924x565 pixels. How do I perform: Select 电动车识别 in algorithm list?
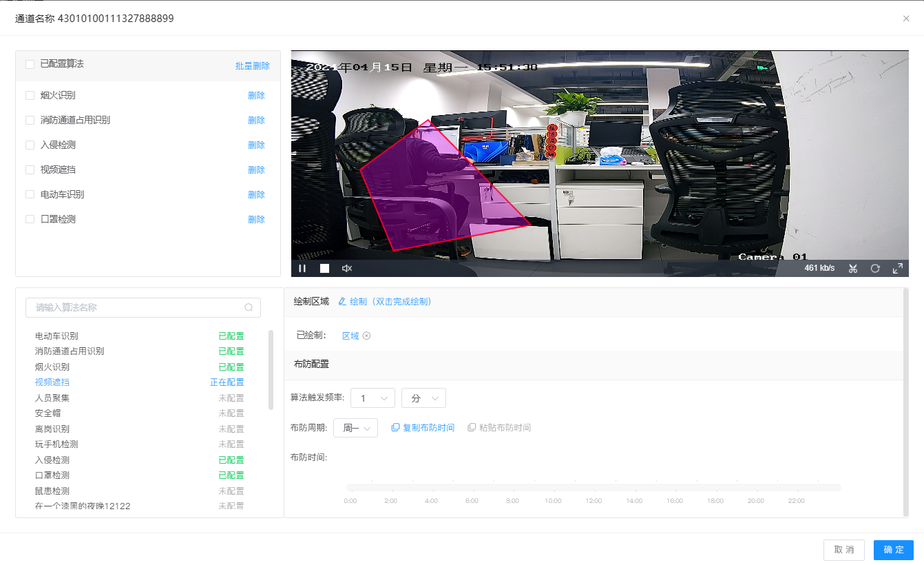coord(56,336)
